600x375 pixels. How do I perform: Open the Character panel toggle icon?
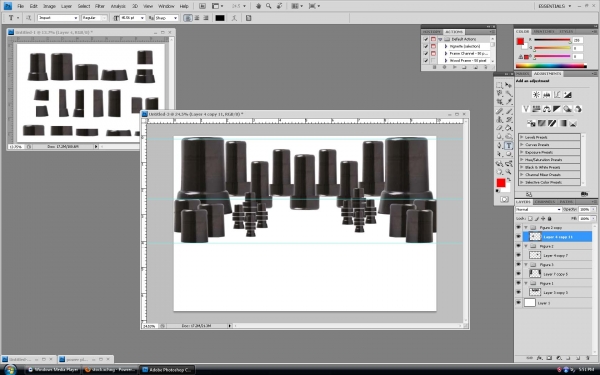248,18
